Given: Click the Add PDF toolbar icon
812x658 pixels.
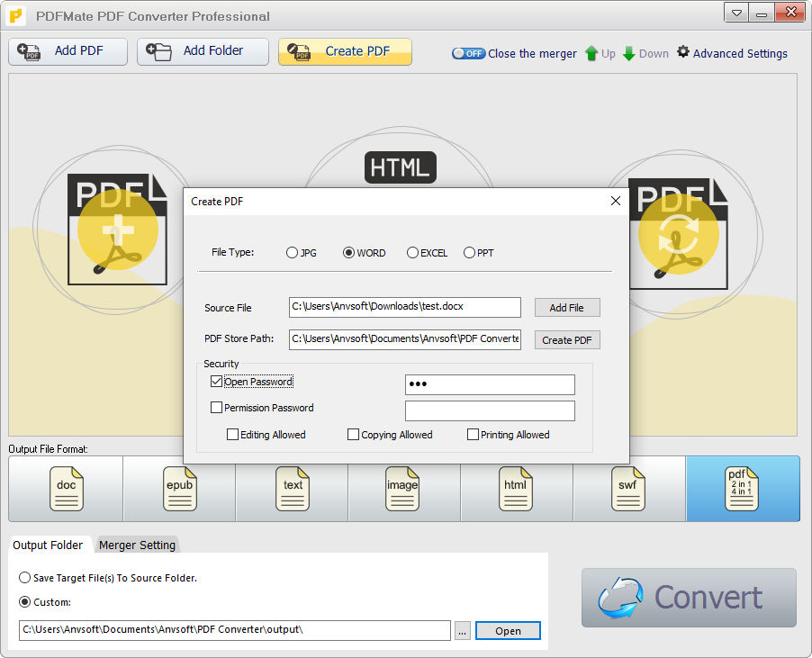Looking at the screenshot, I should click(27, 52).
